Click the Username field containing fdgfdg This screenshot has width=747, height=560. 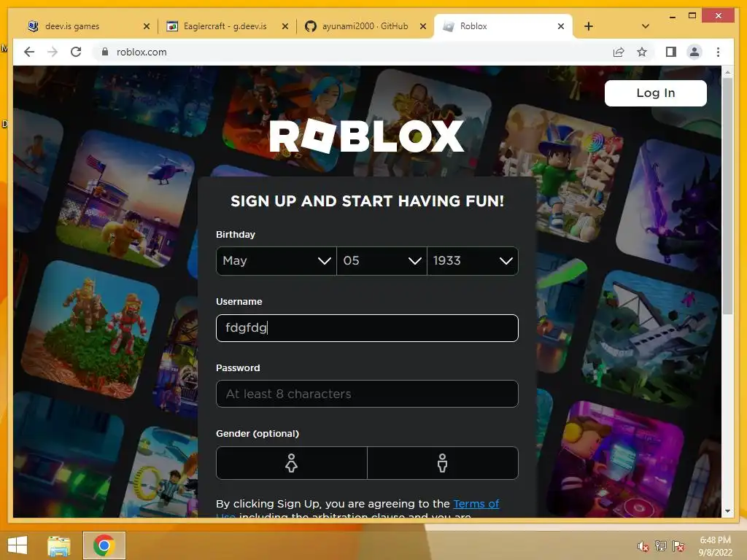[367, 327]
